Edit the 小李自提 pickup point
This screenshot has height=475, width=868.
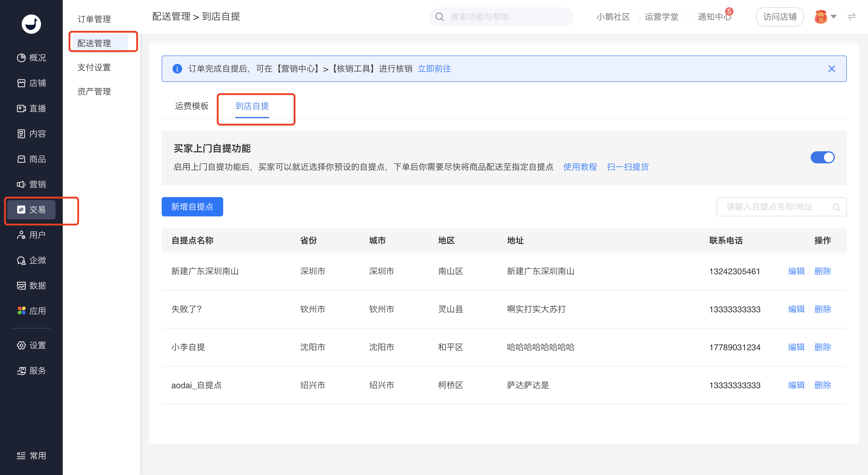pos(796,347)
